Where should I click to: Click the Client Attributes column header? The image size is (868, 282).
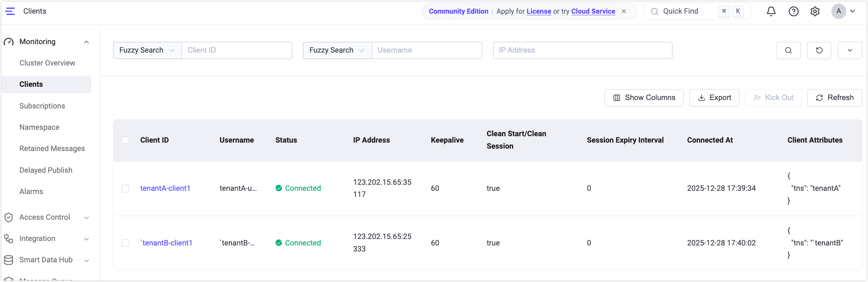[815, 140]
